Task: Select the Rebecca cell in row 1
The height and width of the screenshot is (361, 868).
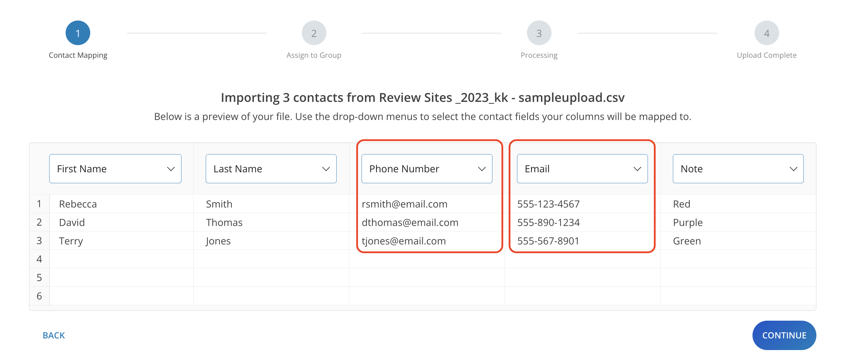Action: 78,204
